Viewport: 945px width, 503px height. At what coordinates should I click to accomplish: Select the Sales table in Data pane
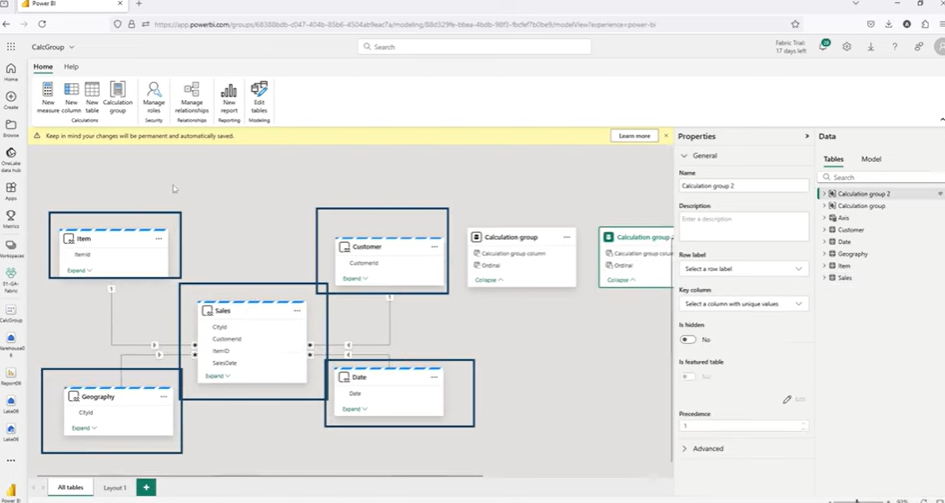click(844, 278)
